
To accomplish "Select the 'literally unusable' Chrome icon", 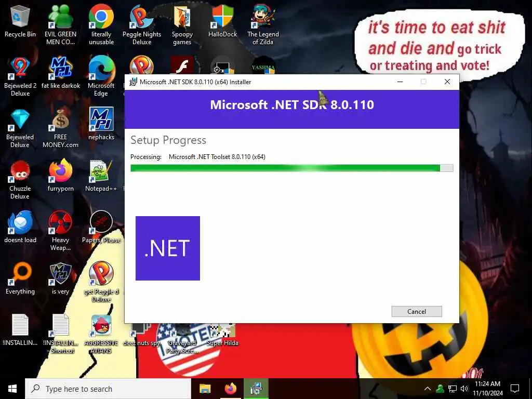I will (101, 24).
